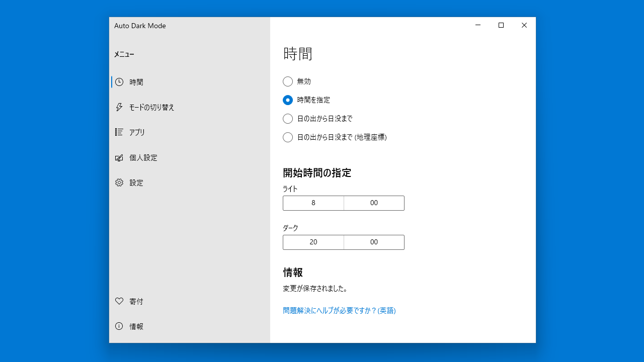The image size is (644, 362).
Task: Click the info circle icon beside 情報
Action: (x=119, y=326)
